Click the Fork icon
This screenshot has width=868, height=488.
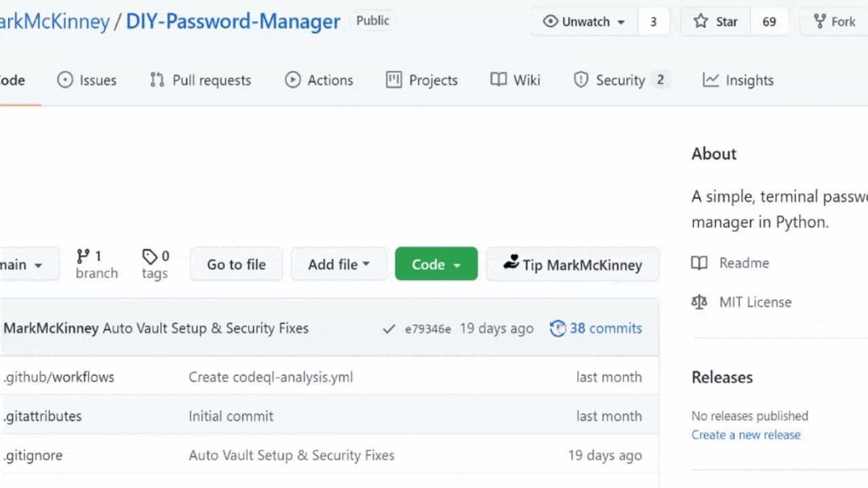click(820, 22)
